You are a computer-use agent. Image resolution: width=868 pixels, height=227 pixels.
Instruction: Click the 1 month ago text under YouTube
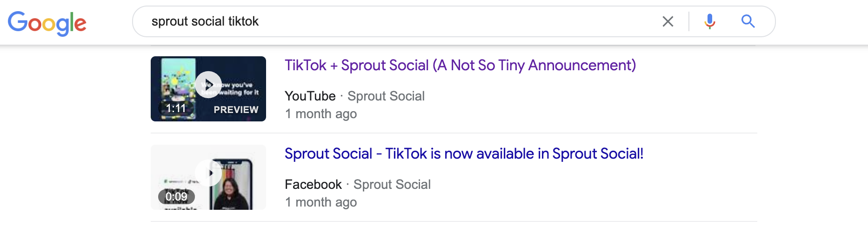coord(321,113)
